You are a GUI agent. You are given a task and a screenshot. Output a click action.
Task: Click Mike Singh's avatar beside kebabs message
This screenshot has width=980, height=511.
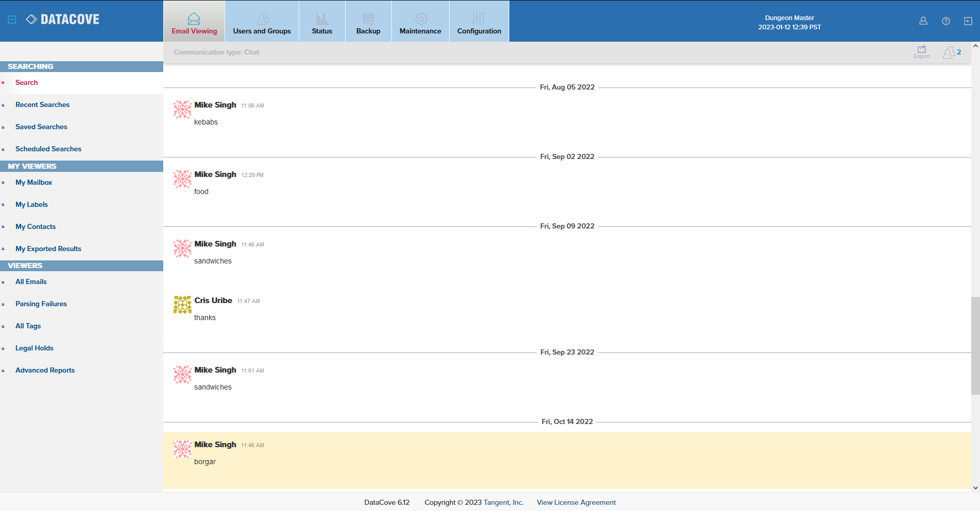click(182, 109)
